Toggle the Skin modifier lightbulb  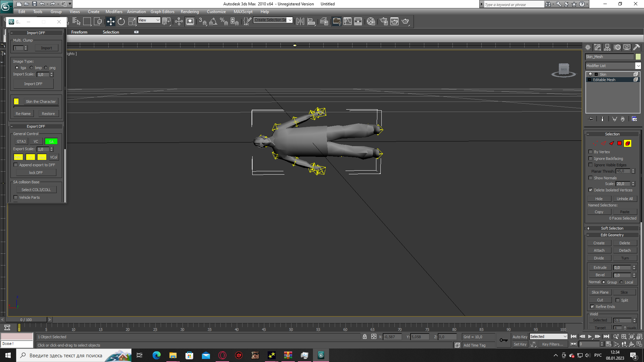[590, 74]
